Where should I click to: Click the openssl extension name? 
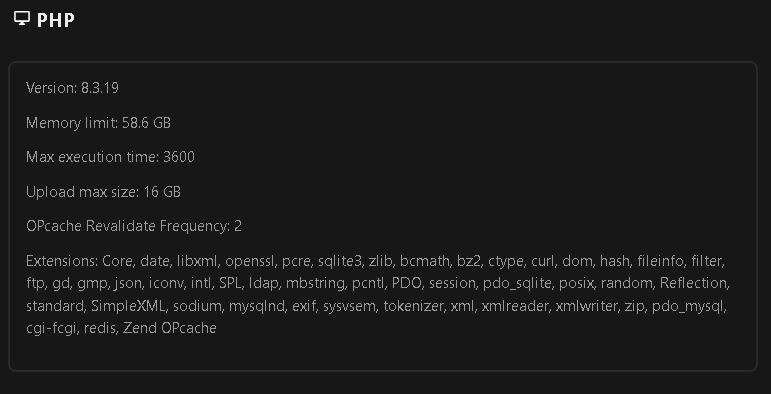click(250, 262)
